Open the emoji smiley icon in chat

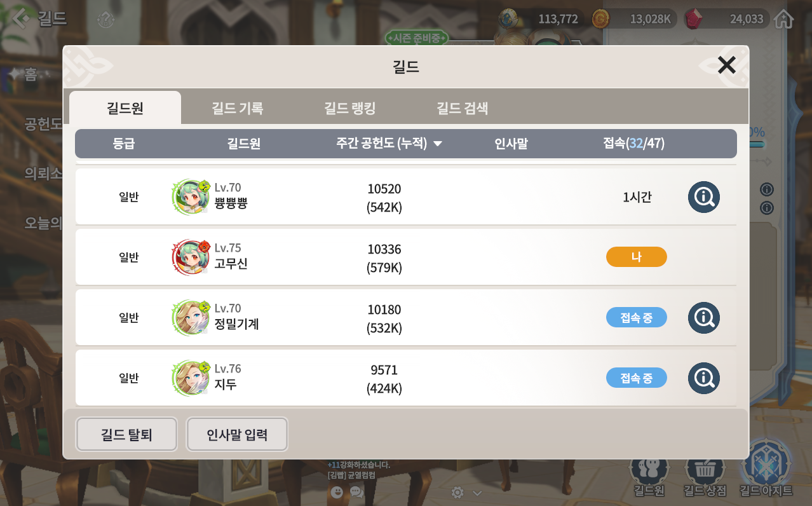point(337,491)
